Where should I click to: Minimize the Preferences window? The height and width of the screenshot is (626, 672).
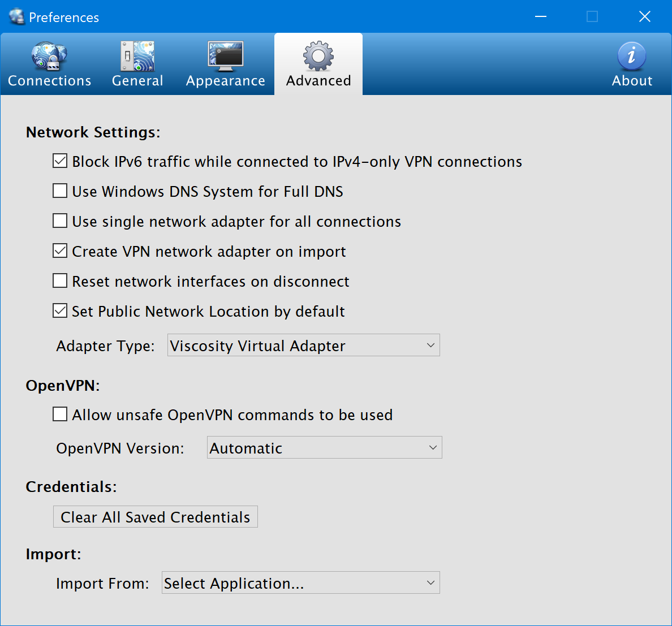point(541,17)
